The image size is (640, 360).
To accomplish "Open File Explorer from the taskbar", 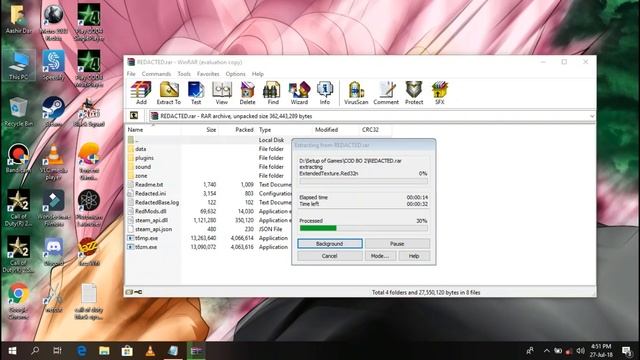I will (x=104, y=351).
